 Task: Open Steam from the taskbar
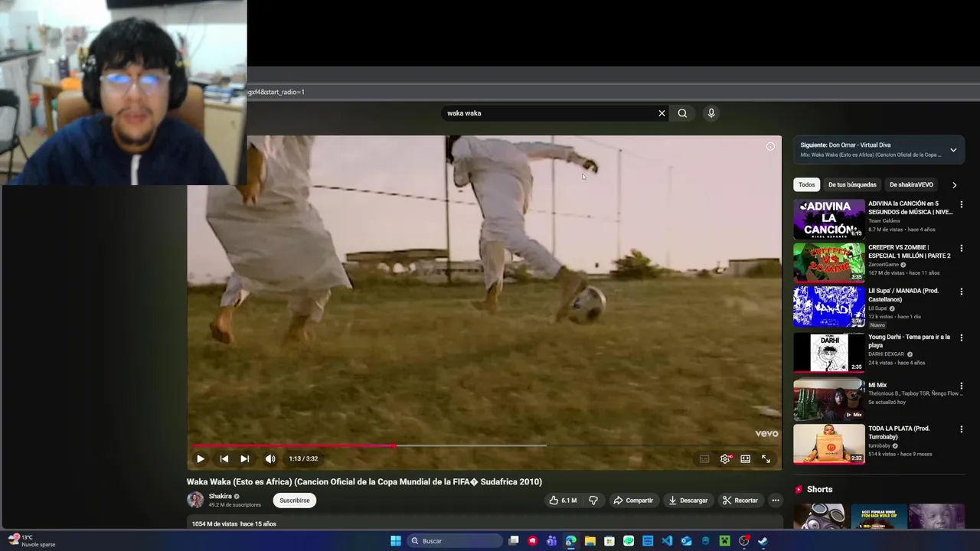click(x=763, y=541)
